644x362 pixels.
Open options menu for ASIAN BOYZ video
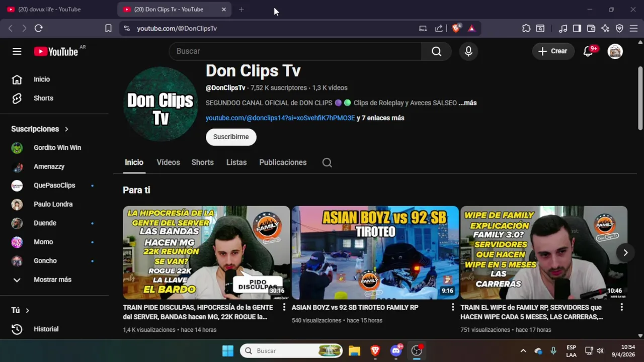coord(453,307)
